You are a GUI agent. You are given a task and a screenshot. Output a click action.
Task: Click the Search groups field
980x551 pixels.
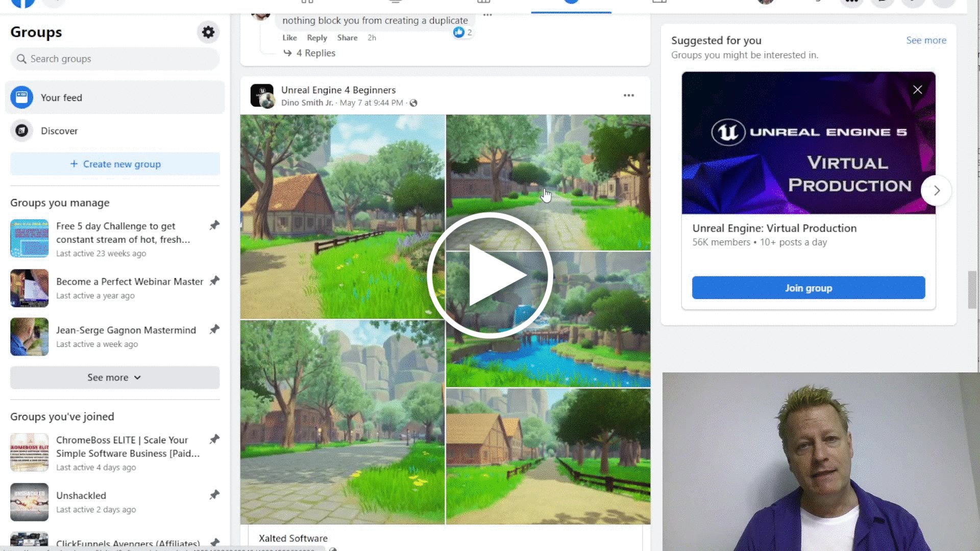pos(115,59)
